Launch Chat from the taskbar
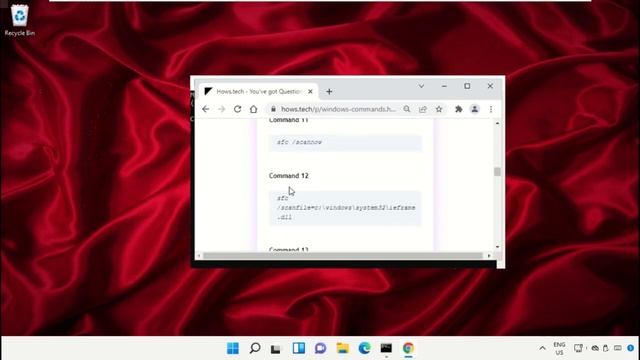The image size is (640, 360). pos(320,348)
